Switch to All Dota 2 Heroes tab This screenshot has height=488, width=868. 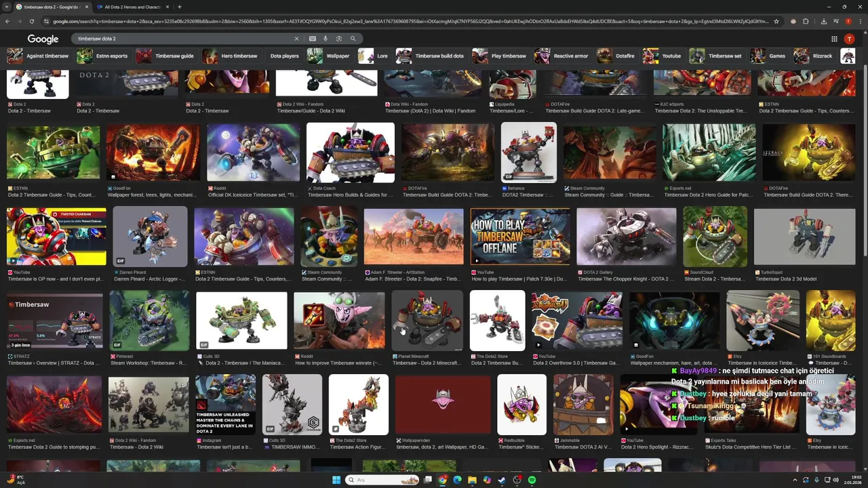click(132, 7)
